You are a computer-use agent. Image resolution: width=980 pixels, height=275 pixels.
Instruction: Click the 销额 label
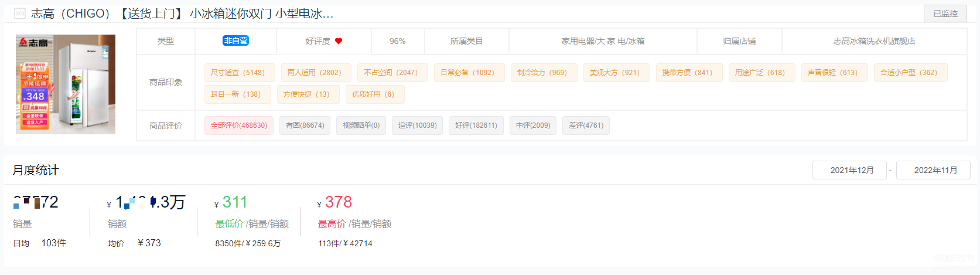point(117,224)
